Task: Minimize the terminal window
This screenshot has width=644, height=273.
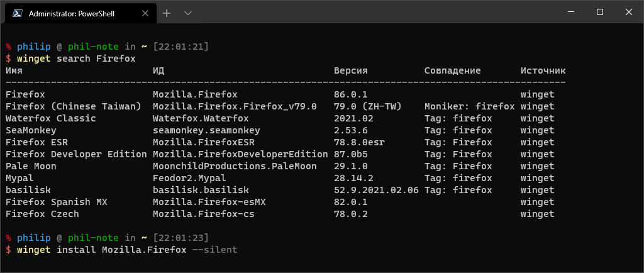Action: pyautogui.click(x=570, y=12)
